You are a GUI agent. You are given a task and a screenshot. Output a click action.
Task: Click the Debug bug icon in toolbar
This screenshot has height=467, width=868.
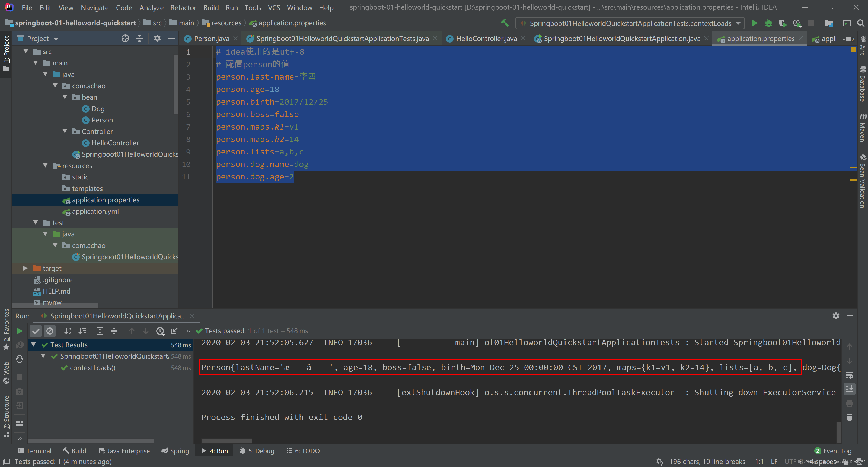[769, 23]
